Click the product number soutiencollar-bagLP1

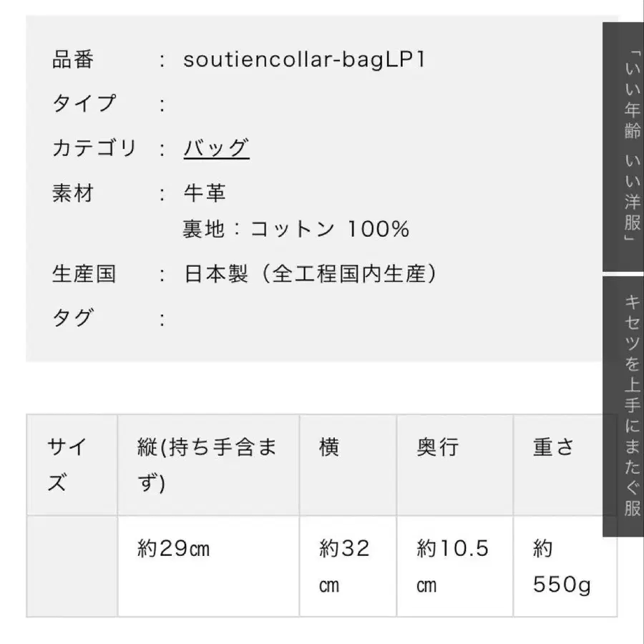click(x=304, y=59)
